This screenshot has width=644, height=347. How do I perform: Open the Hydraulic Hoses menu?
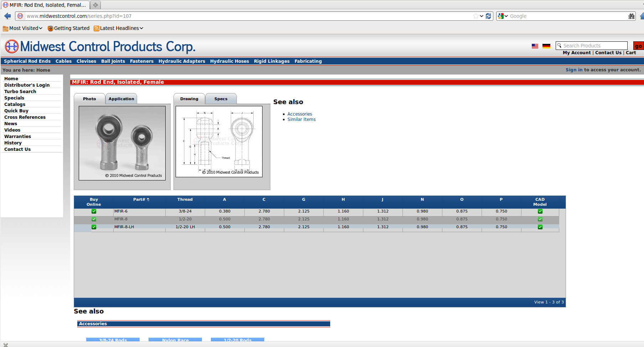[230, 61]
